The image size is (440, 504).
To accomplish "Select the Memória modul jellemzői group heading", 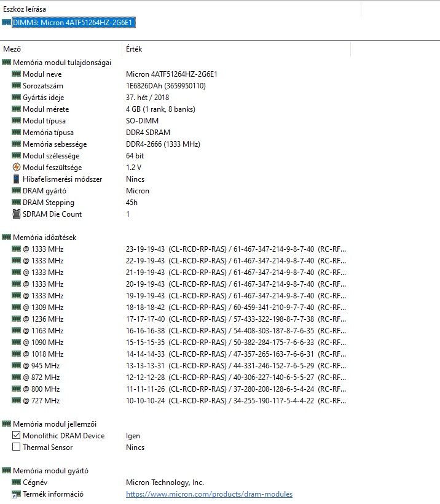I will [x=55, y=424].
